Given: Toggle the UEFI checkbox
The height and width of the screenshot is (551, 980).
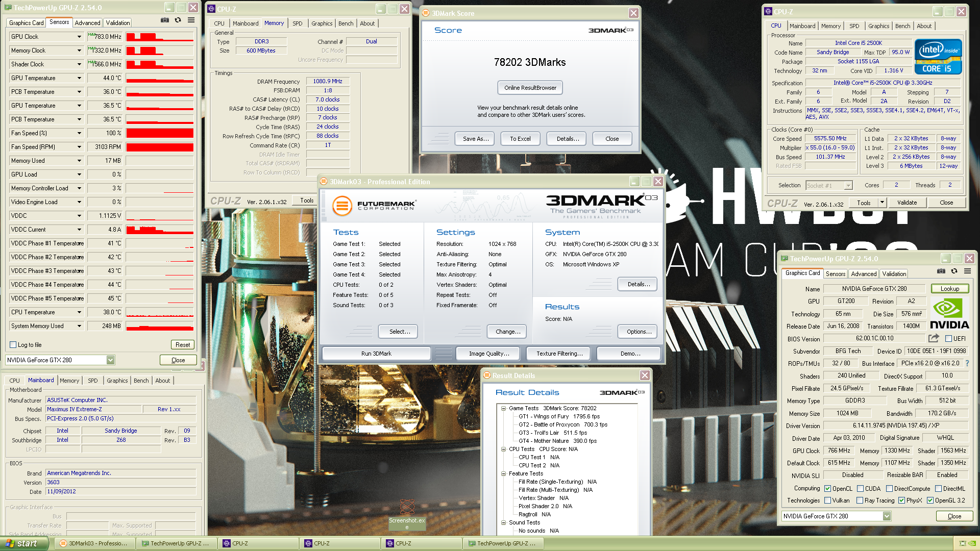Looking at the screenshot, I should (948, 339).
